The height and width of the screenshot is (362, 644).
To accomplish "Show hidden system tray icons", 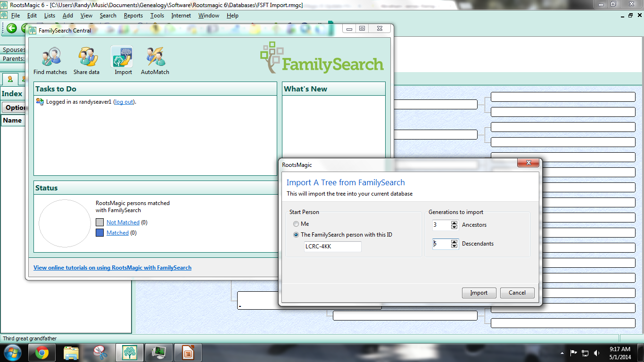I will pyautogui.click(x=562, y=353).
